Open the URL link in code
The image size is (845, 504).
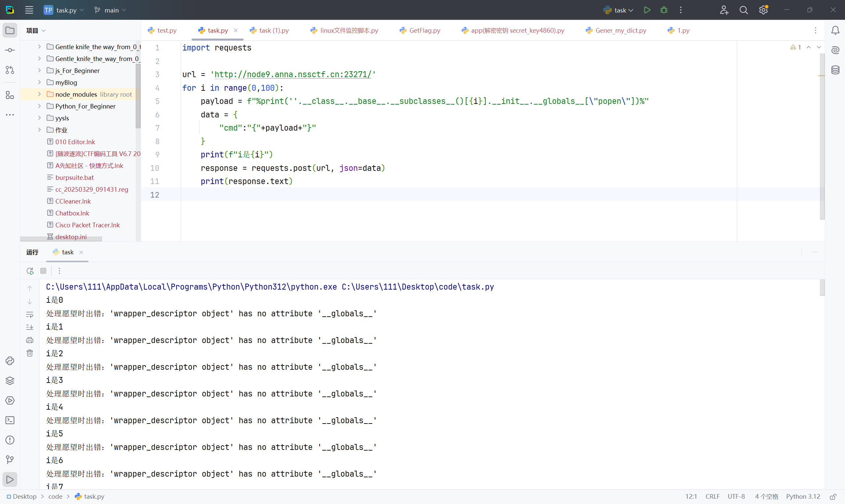coord(293,74)
